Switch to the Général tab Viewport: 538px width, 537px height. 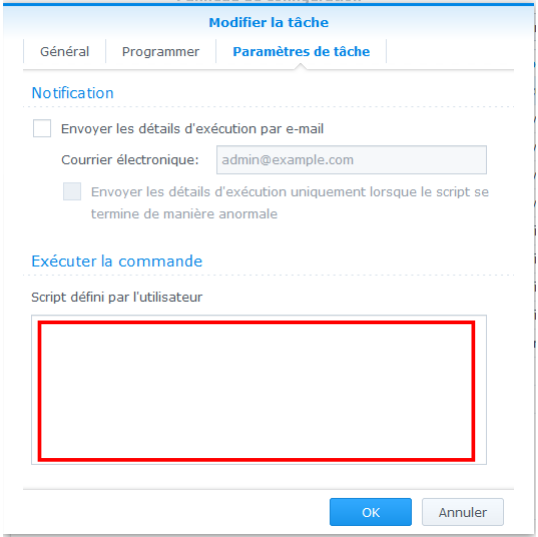65,51
